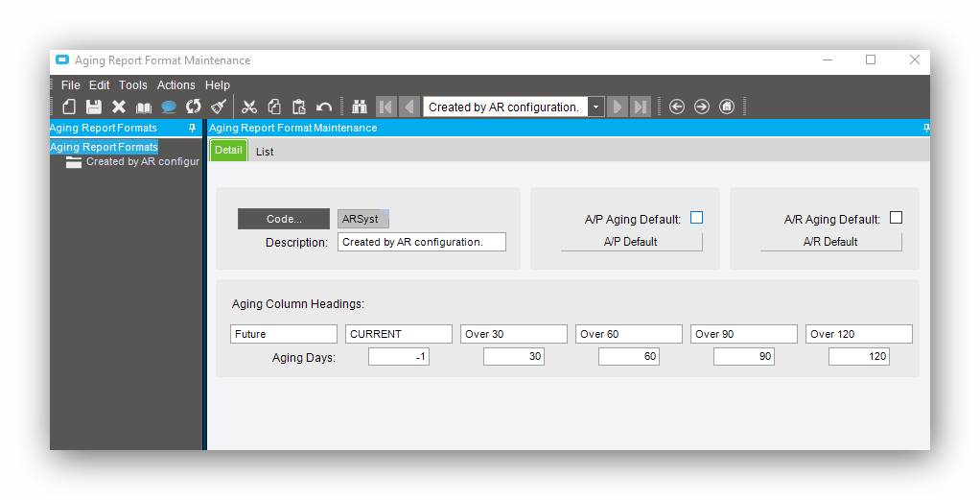Maximize the Aging Report Format Maintenance window
980x500 pixels.
pos(871,60)
